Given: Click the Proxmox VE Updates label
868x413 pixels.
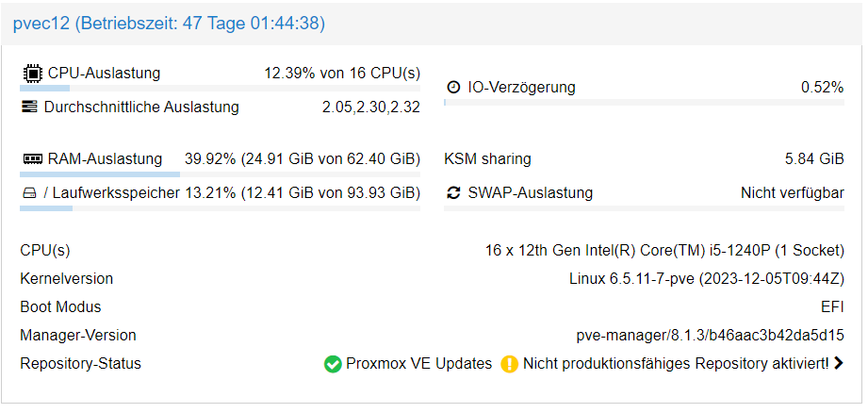Looking at the screenshot, I should [419, 364].
